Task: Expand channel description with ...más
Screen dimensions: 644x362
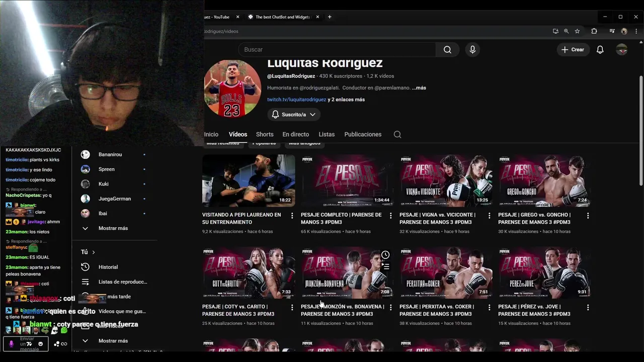Action: point(419,87)
